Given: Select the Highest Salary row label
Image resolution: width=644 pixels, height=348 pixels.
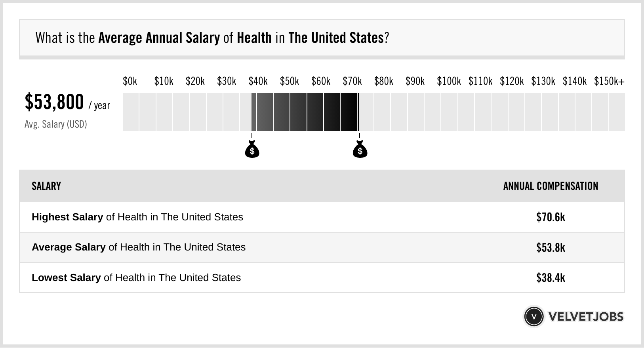Looking at the screenshot, I should pos(137,217).
